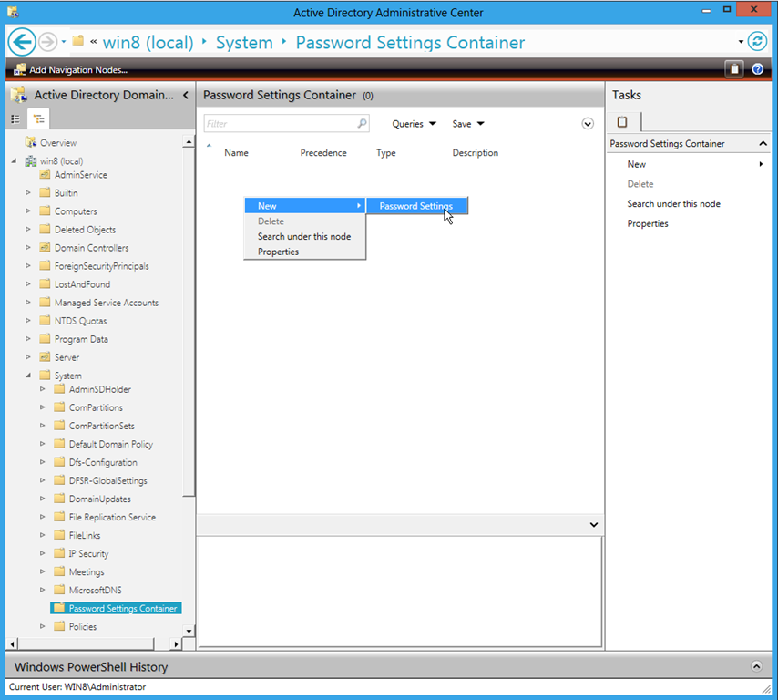The height and width of the screenshot is (700, 778).
Task: Choose Password Settings from the submenu
Action: pyautogui.click(x=416, y=205)
